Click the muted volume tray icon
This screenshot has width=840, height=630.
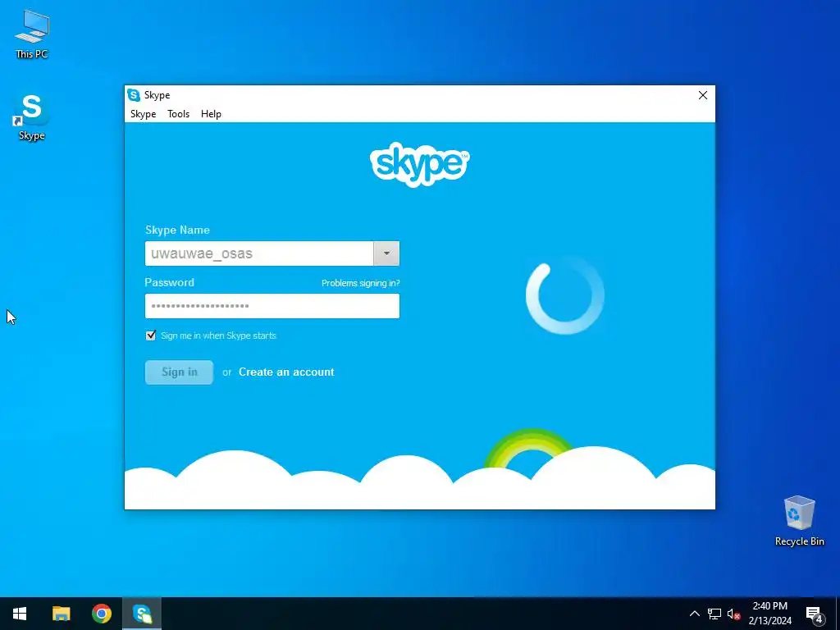point(733,614)
